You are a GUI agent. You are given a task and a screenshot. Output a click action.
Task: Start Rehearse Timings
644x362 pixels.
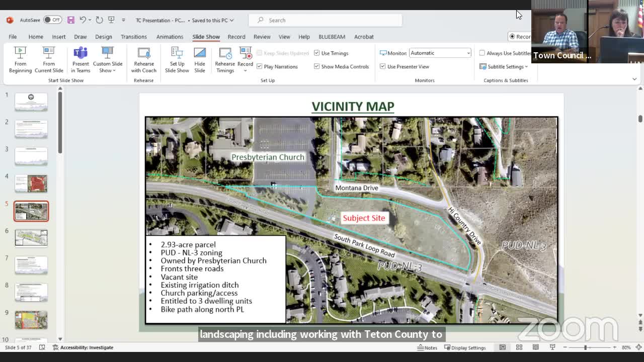(225, 59)
